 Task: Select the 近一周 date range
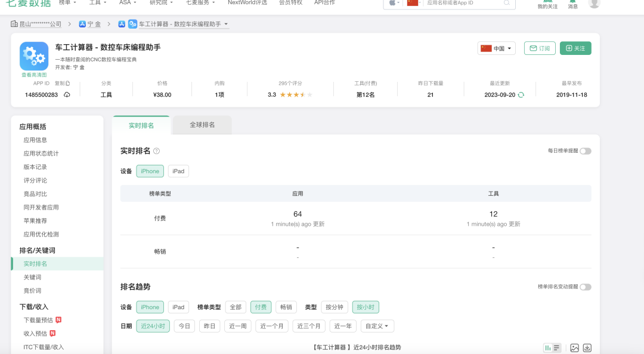click(x=238, y=326)
